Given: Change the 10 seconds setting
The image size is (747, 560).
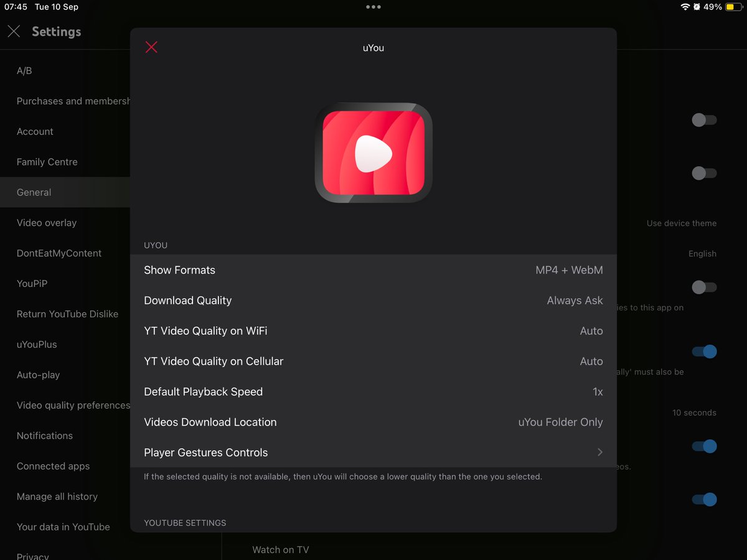Looking at the screenshot, I should pyautogui.click(x=694, y=413).
